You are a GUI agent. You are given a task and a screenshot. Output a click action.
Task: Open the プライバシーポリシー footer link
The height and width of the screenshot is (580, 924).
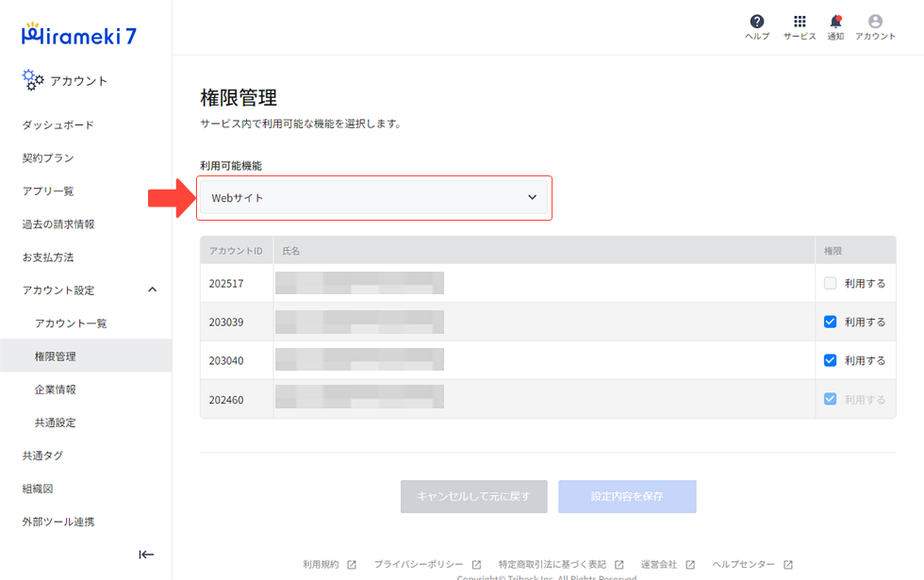tap(418, 565)
